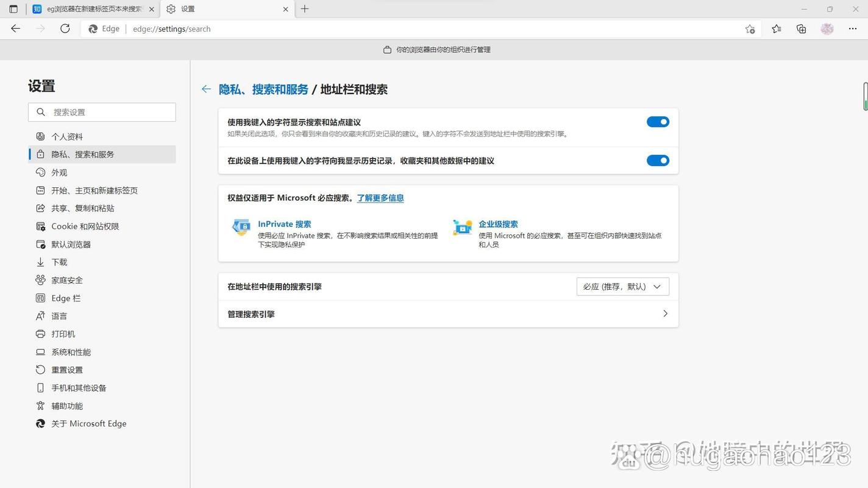The image size is (868, 488).
Task: Click the search magnifier icon in settings
Action: [41, 112]
